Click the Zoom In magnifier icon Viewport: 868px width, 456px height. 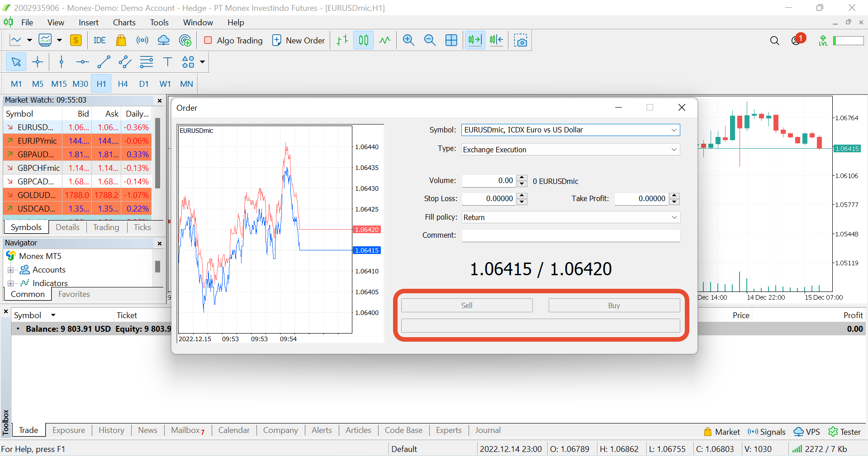[x=408, y=40]
